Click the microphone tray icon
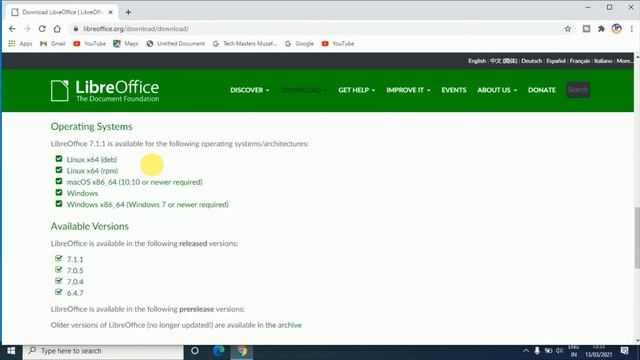The height and width of the screenshot is (360, 640). tap(537, 351)
